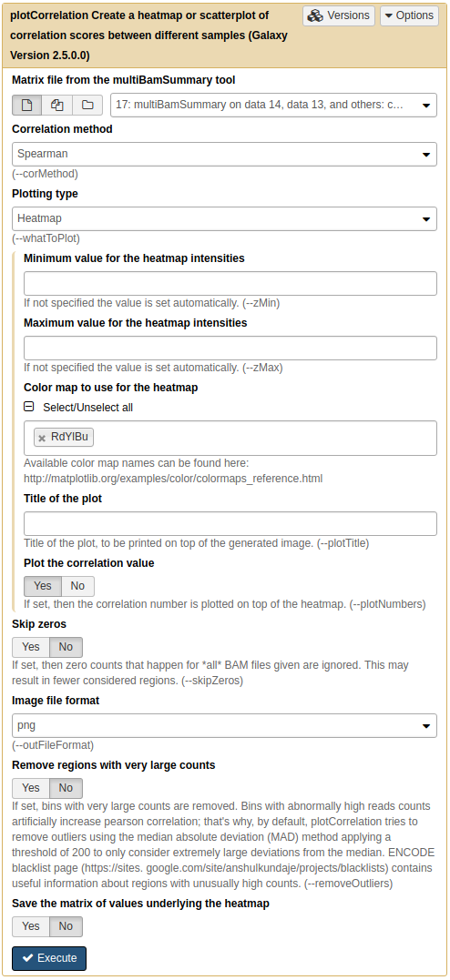Click inside the color map selection box

[x=263, y=438]
